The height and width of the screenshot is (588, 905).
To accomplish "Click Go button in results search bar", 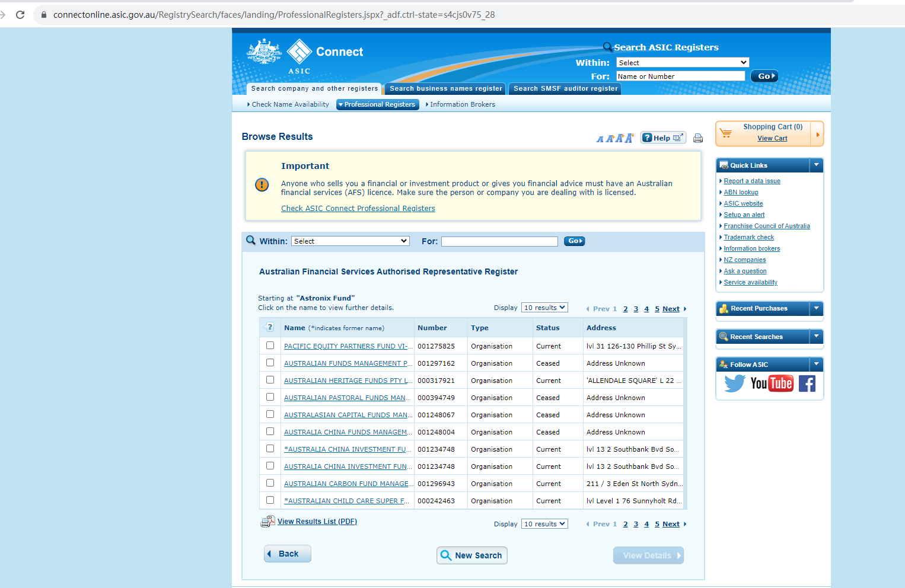I will (574, 241).
